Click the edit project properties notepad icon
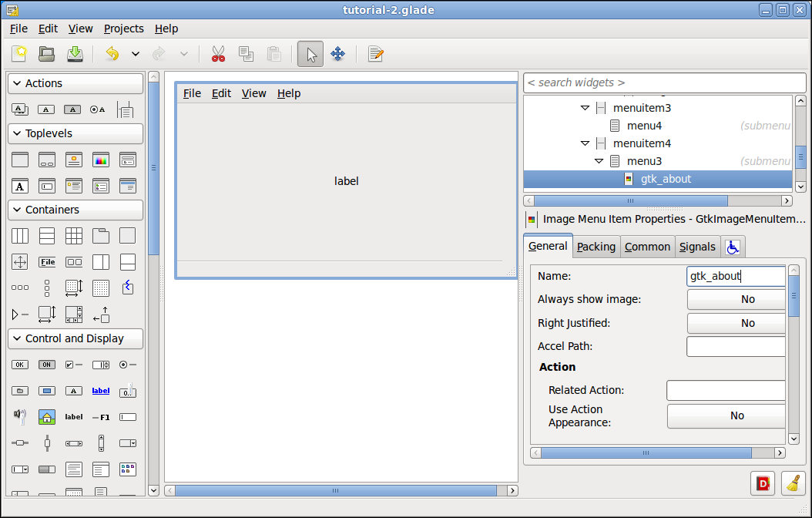Screen dimensions: 812x518 pos(375,54)
